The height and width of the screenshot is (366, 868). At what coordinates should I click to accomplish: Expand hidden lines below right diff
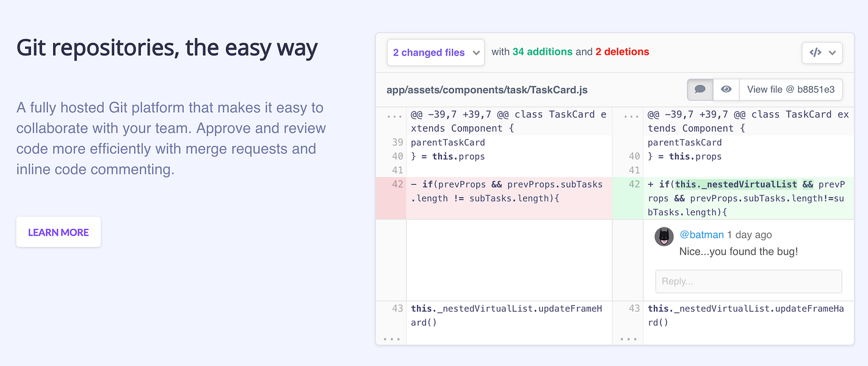pyautogui.click(x=628, y=338)
